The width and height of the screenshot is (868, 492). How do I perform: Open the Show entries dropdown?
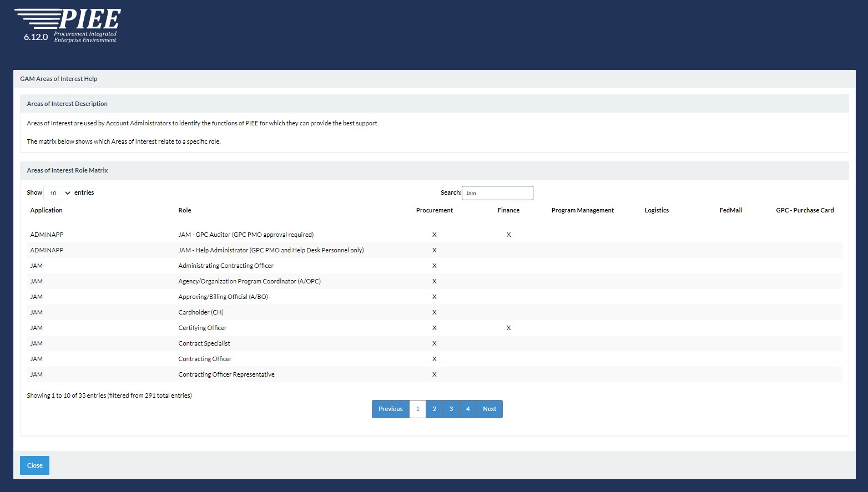(58, 193)
